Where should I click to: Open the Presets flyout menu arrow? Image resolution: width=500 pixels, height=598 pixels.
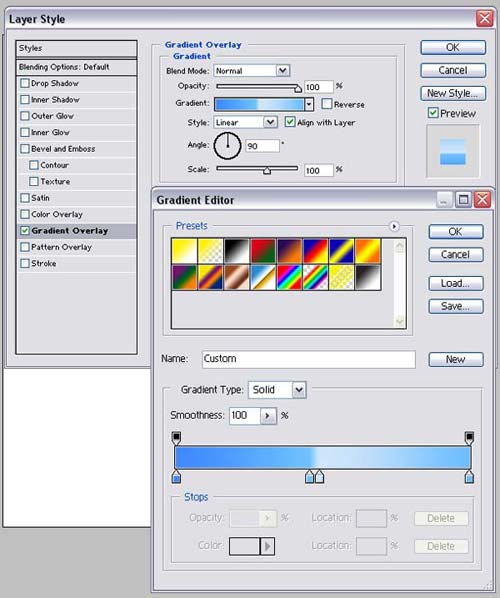tap(394, 227)
